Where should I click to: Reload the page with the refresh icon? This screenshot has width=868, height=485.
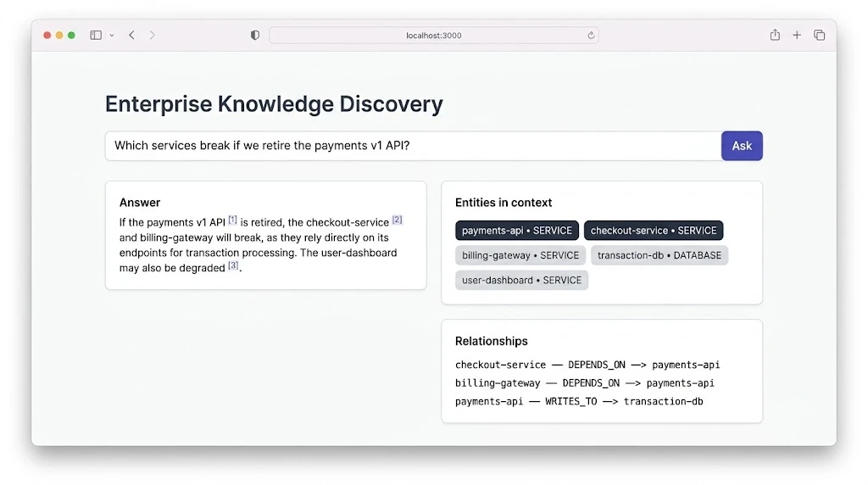(x=591, y=36)
